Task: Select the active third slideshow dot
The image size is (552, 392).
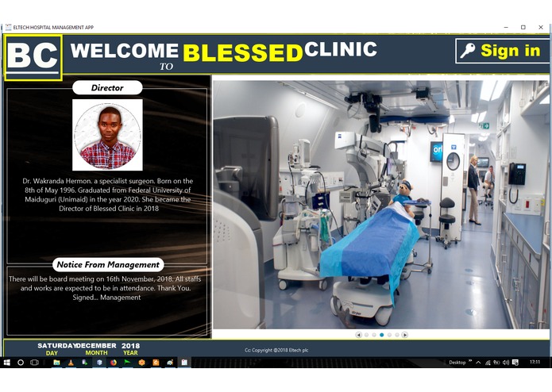Action: coord(381,335)
